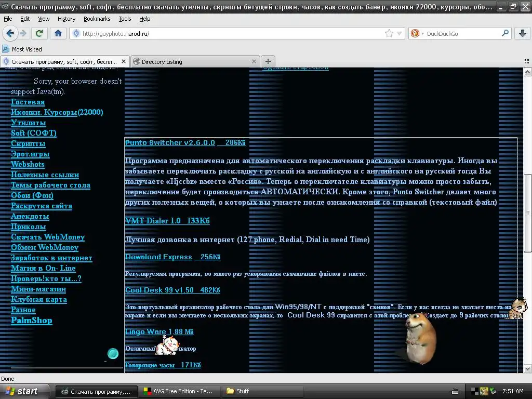The image size is (532, 399).
Task: Open the Stuff folder taskbar item
Action: point(262,392)
